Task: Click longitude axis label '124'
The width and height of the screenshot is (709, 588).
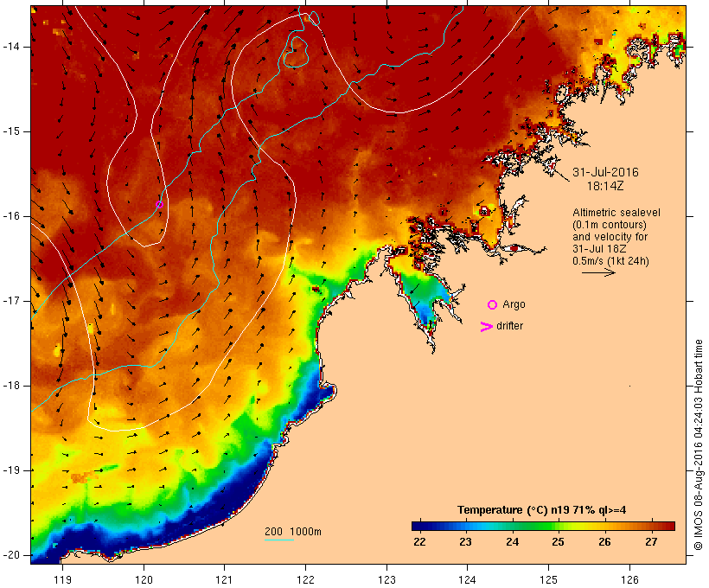Action: pos(467,579)
